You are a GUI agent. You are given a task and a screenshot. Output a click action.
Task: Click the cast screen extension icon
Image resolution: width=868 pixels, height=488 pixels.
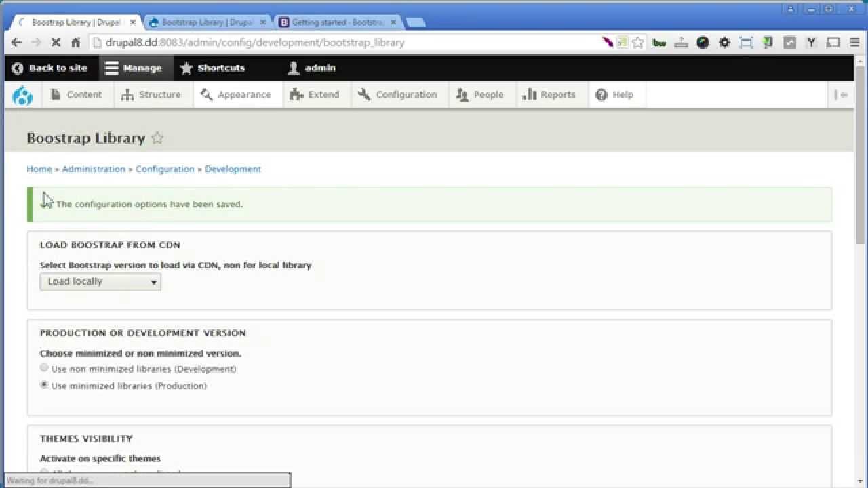pos(833,42)
